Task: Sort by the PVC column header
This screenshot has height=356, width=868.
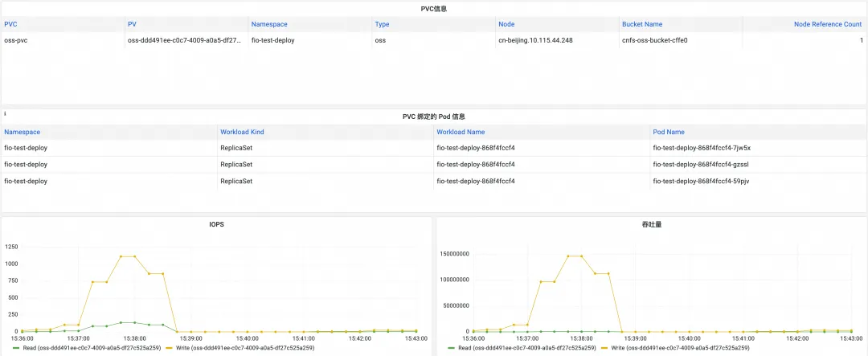Action: point(10,24)
